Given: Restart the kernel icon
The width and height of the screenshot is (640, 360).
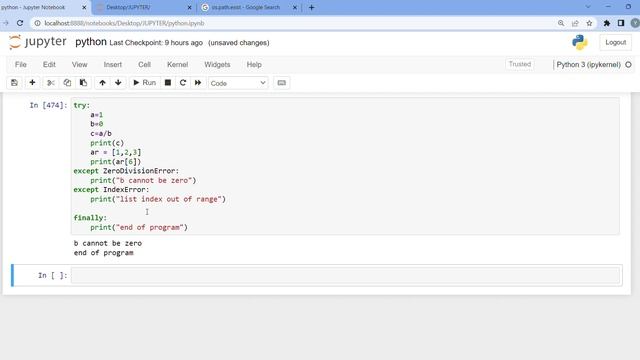Looking at the screenshot, I should (183, 83).
